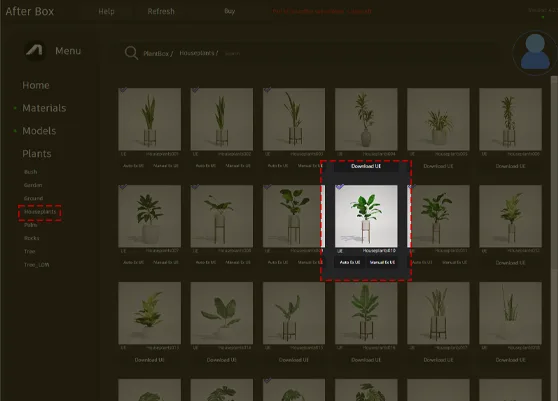Select the Houseplants015 thumbnail
The height and width of the screenshot is (401, 558).
[x=294, y=313]
